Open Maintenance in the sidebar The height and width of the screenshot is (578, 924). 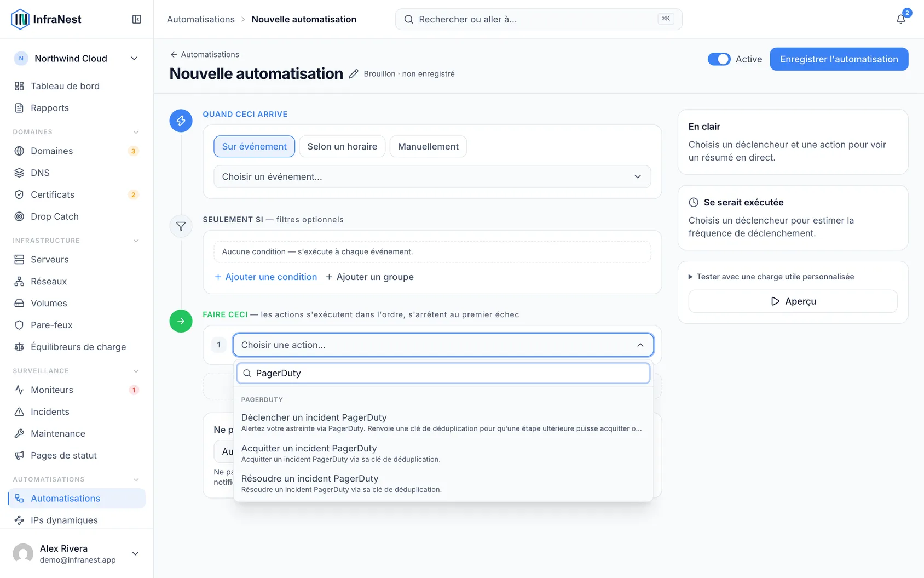(x=77, y=433)
